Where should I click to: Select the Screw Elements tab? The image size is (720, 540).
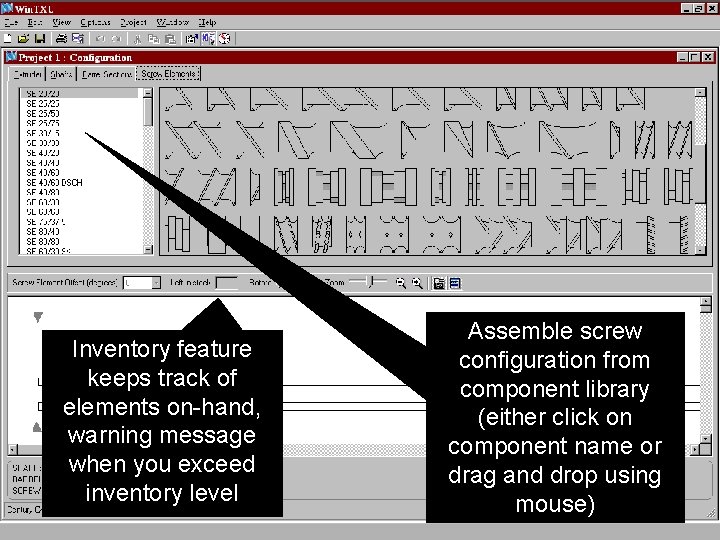tap(169, 73)
